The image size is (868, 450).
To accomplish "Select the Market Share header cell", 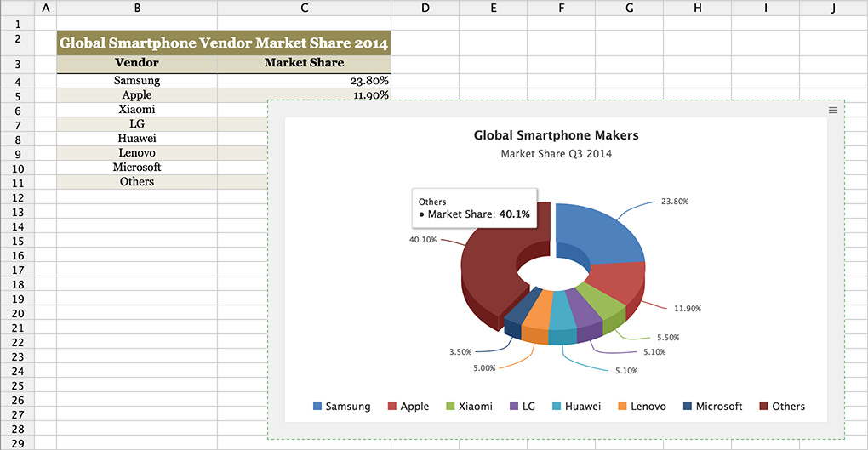I will (x=304, y=63).
